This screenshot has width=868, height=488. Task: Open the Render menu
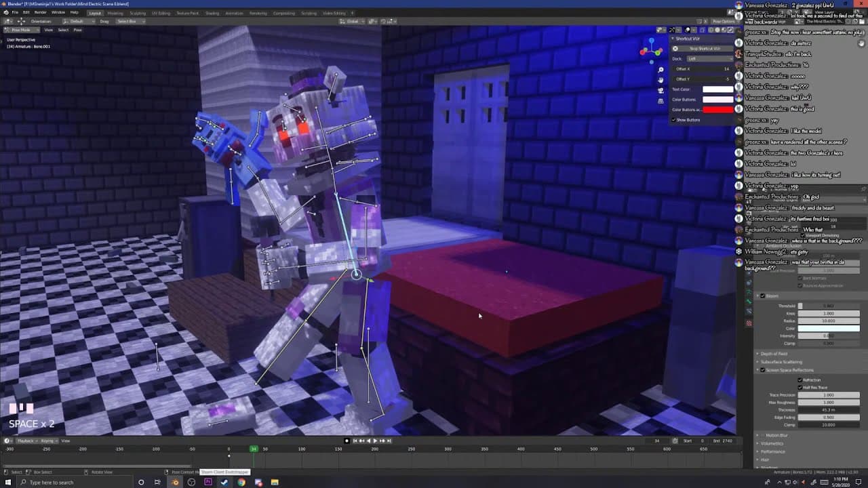click(40, 12)
